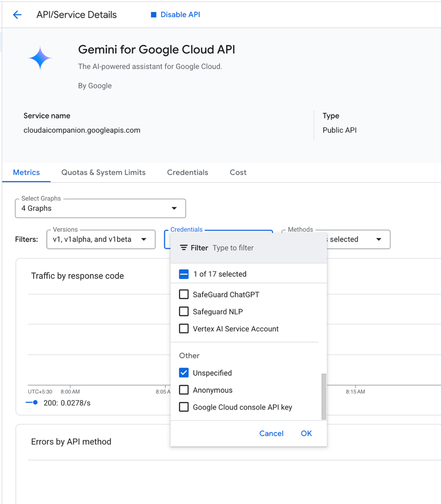Click the 'Gemini for Google Cloud API' heading
The height and width of the screenshot is (504, 441).
(x=156, y=49)
